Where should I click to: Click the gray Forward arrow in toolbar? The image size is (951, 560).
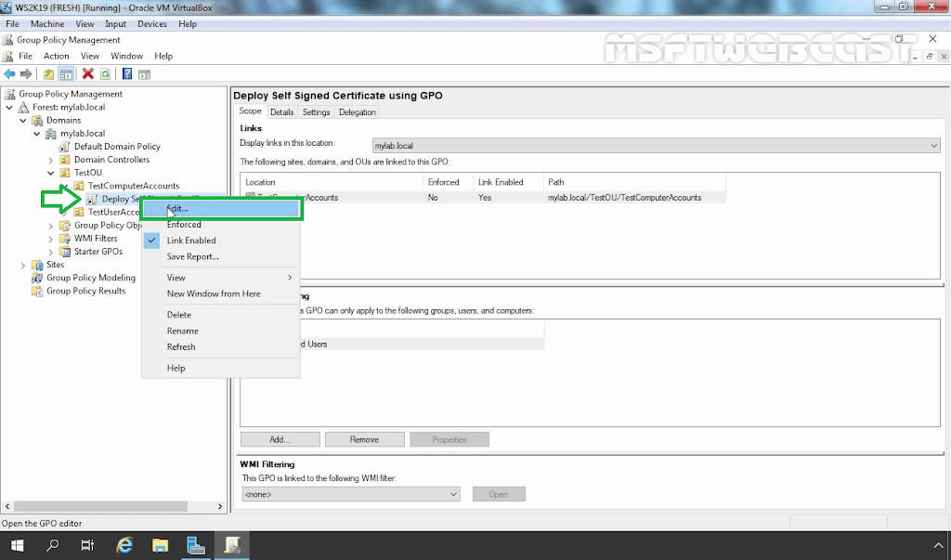pyautogui.click(x=26, y=74)
